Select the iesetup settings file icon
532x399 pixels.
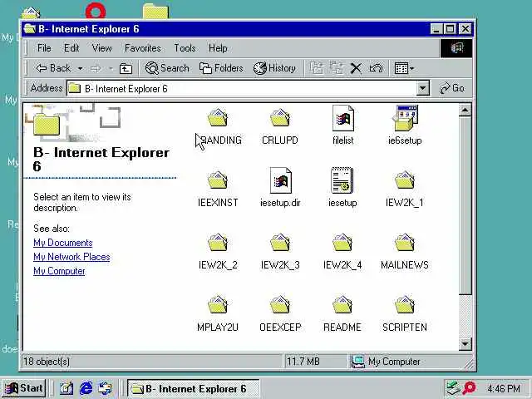click(342, 180)
